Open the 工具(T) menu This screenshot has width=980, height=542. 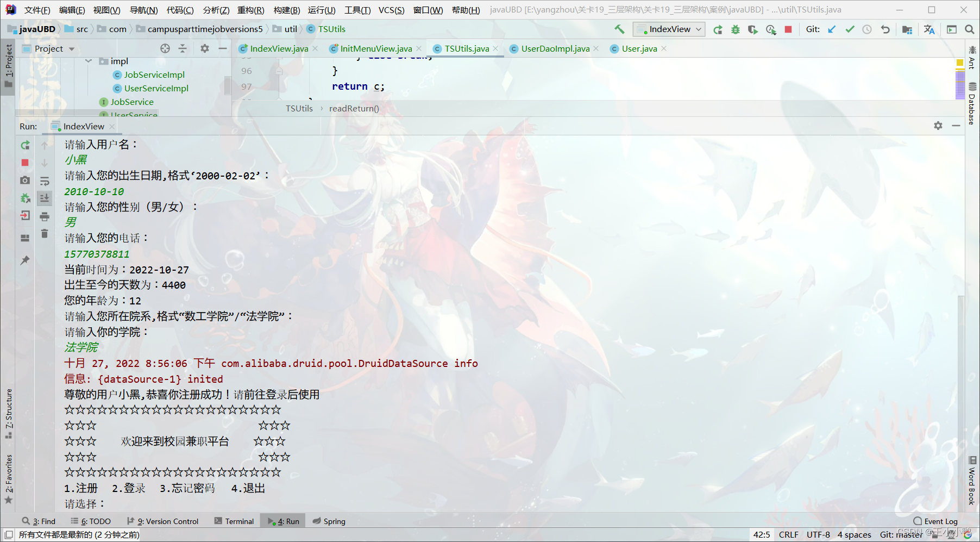(x=357, y=10)
